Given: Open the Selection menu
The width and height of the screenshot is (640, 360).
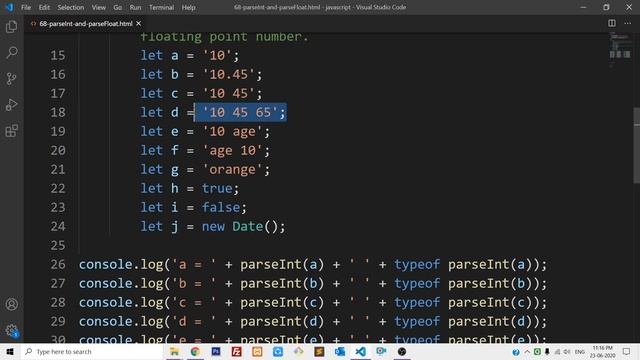Looking at the screenshot, I should click(71, 7).
